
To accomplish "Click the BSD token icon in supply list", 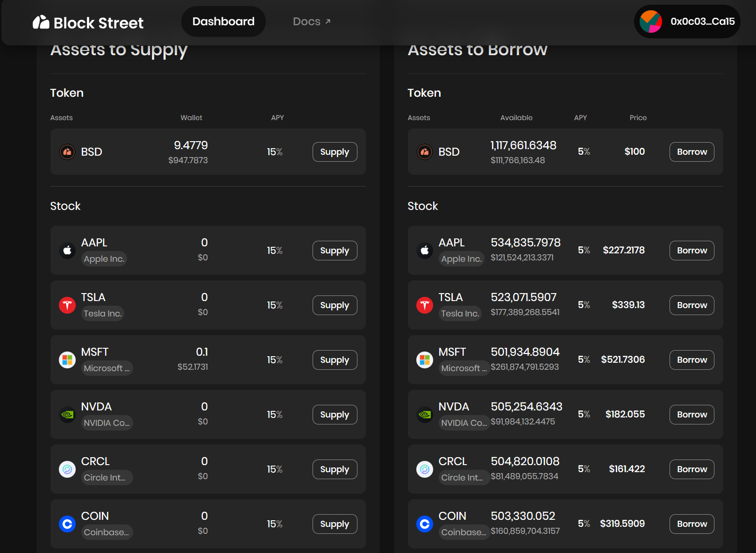I will click(x=67, y=152).
